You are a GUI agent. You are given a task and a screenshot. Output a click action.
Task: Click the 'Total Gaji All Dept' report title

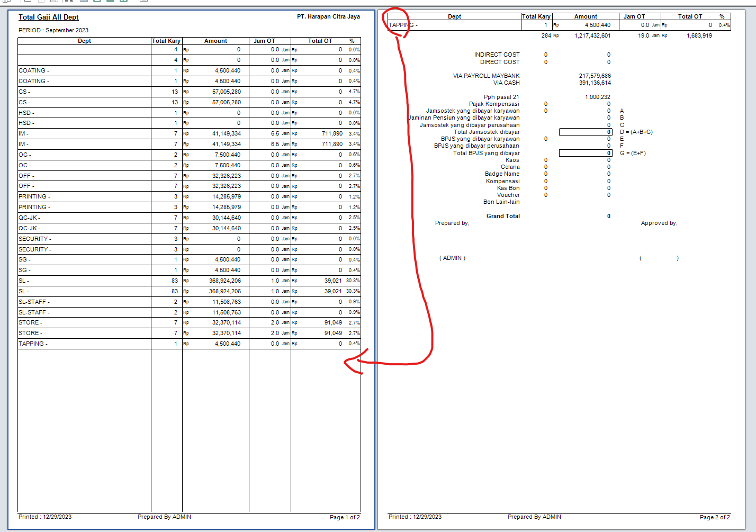pos(49,17)
